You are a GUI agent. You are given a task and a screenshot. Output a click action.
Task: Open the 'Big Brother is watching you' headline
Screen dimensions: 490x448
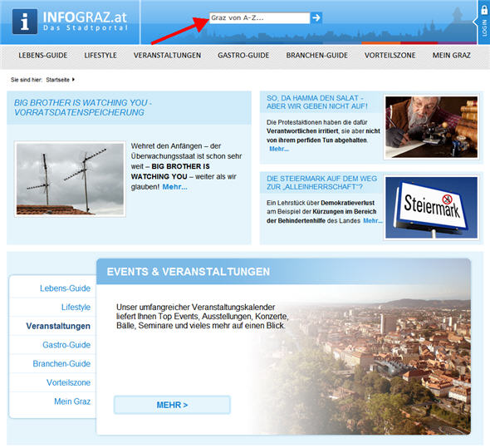tap(83, 107)
